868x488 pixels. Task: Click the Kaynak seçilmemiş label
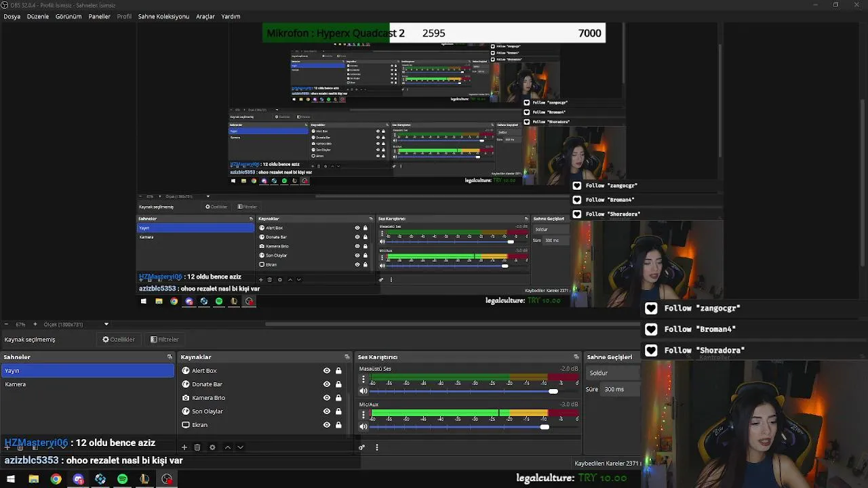click(x=30, y=340)
